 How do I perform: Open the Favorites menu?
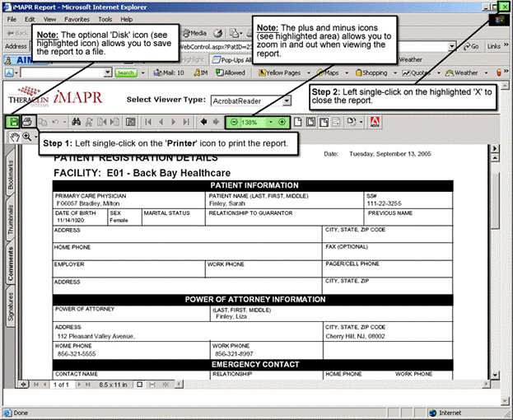point(77,18)
